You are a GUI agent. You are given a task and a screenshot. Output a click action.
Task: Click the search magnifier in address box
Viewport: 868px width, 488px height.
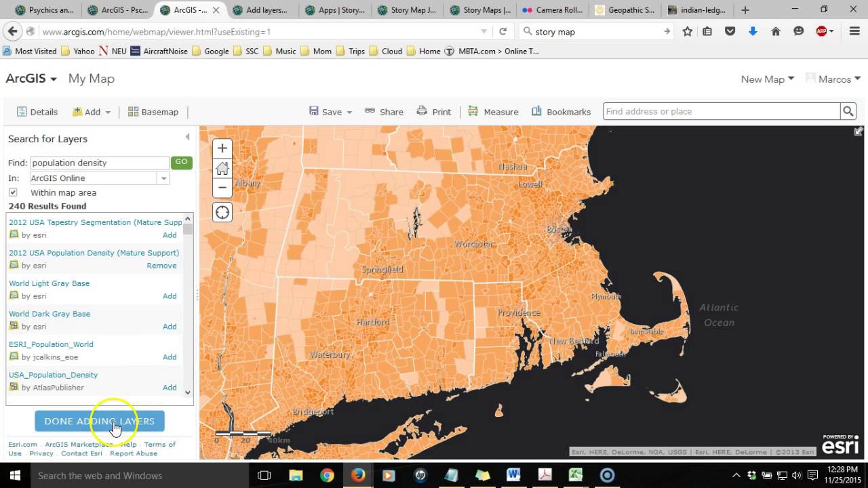click(848, 111)
